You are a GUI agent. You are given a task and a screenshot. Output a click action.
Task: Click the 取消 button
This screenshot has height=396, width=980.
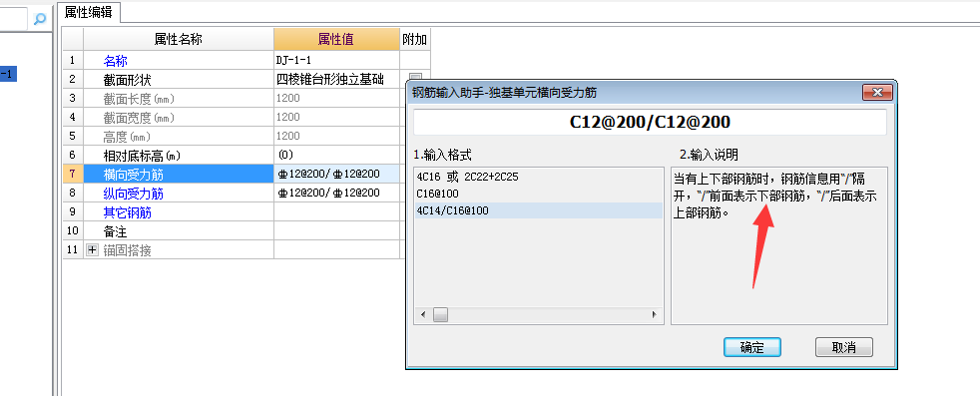pos(843,347)
